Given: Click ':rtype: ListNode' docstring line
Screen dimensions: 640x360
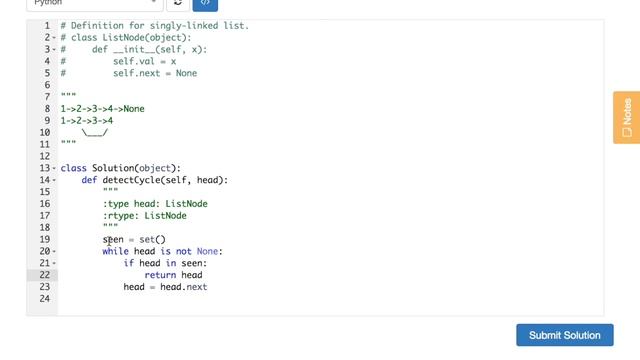Looking at the screenshot, I should pos(144,216).
